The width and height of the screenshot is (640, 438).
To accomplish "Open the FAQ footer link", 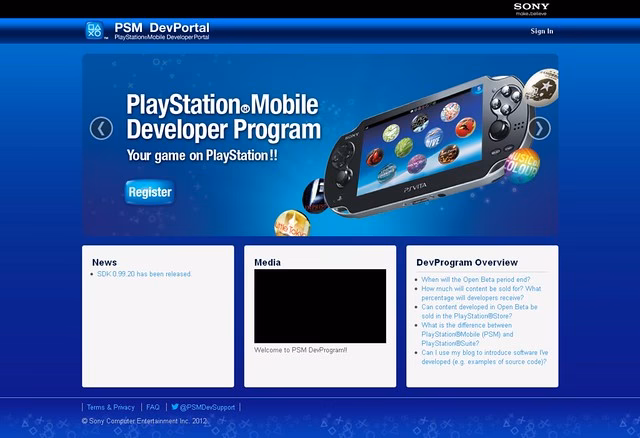I will 153,408.
